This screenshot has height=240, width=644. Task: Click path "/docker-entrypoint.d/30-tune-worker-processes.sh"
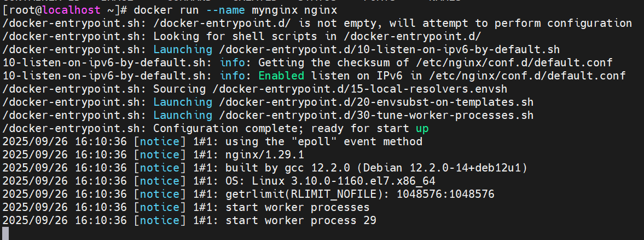point(376,116)
